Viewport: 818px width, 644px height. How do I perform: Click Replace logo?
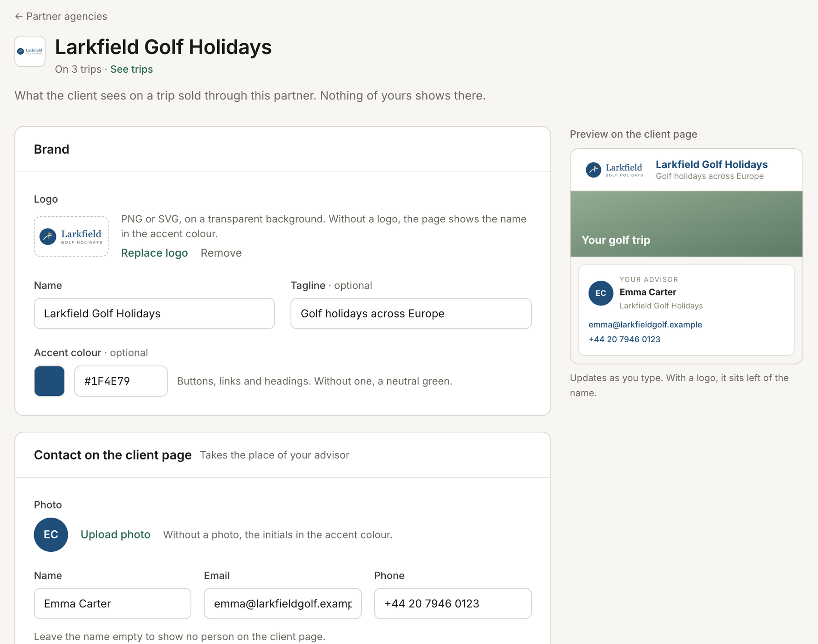coord(154,253)
